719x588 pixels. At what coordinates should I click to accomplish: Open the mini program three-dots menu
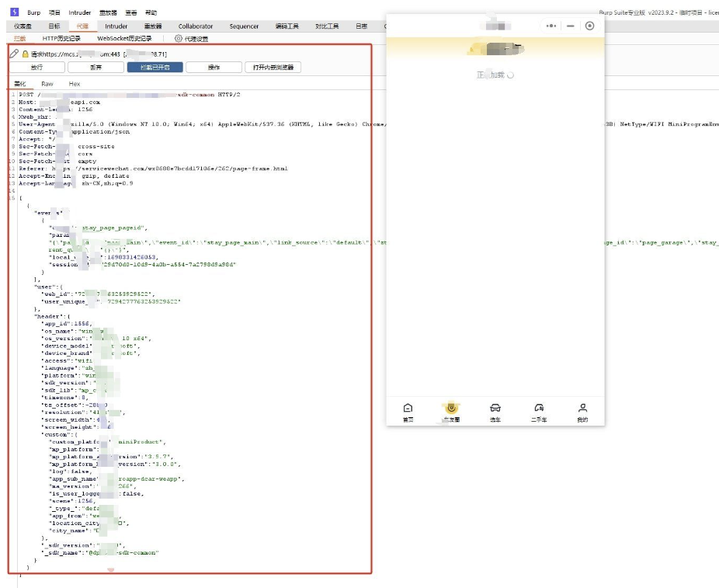pos(551,26)
